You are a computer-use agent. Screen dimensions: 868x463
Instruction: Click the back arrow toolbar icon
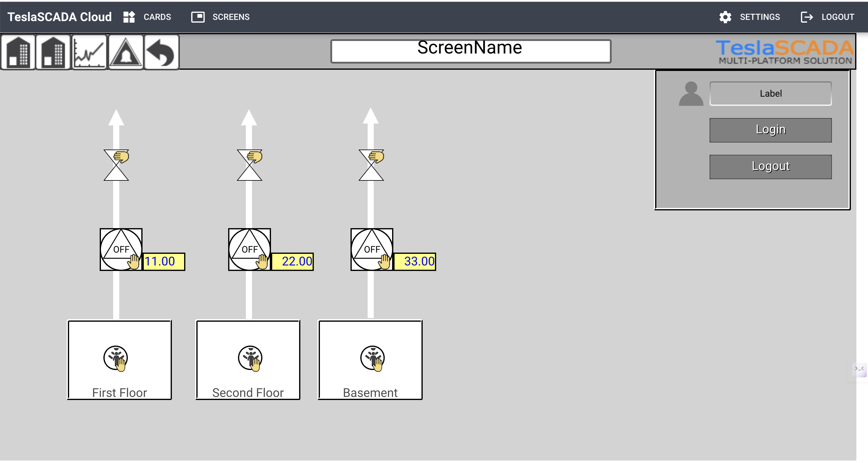coord(161,52)
